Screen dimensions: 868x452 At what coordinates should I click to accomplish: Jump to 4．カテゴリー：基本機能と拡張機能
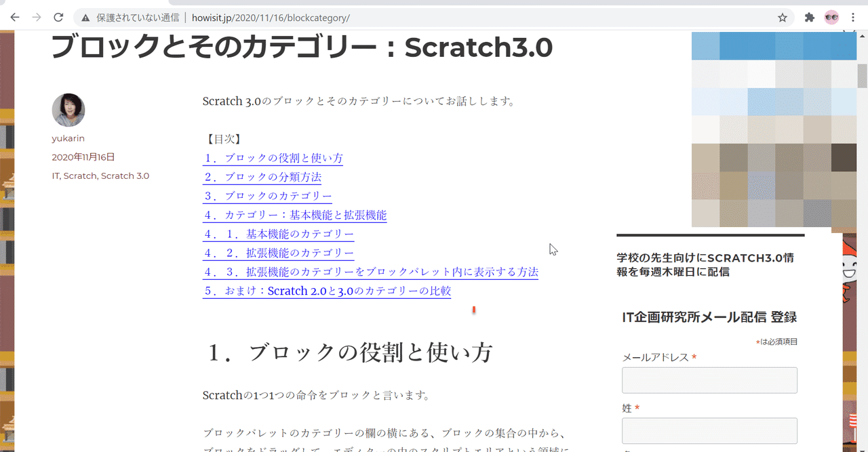click(294, 215)
